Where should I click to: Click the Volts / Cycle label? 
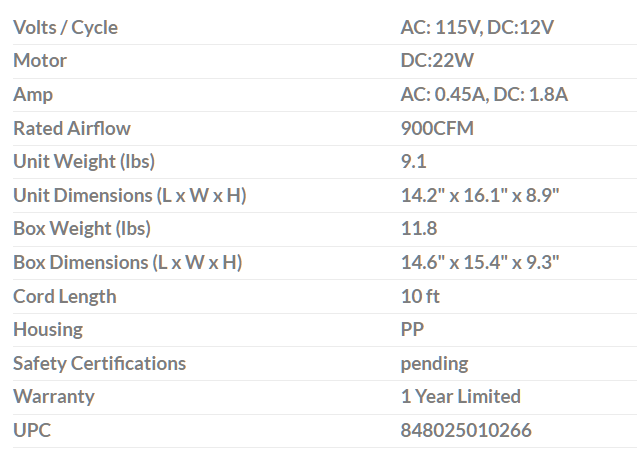65,27
